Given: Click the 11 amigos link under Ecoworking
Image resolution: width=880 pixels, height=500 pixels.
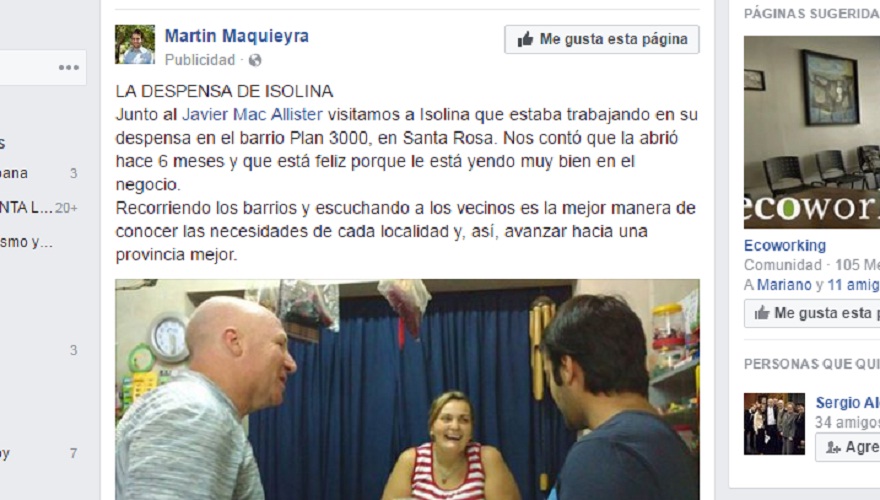Looking at the screenshot, I should pyautogui.click(x=854, y=285).
